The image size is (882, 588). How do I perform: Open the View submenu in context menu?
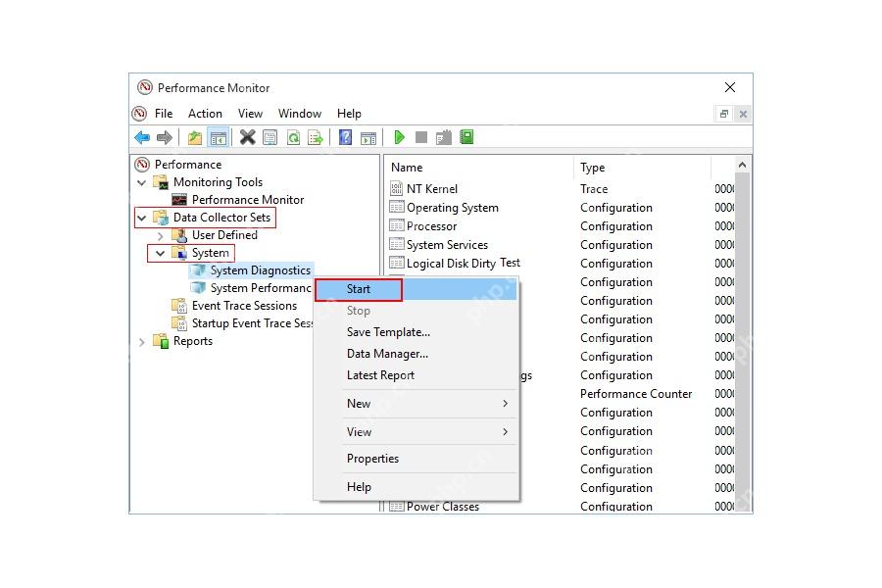(416, 431)
